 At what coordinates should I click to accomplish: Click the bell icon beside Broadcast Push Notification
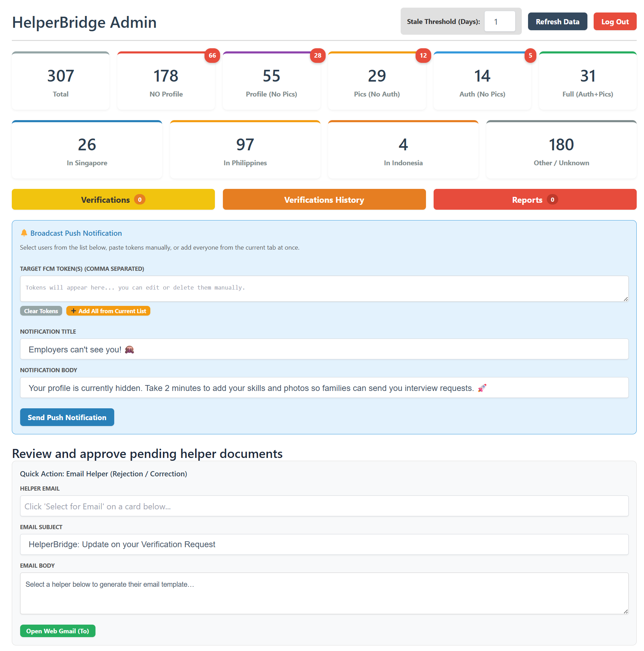(24, 233)
